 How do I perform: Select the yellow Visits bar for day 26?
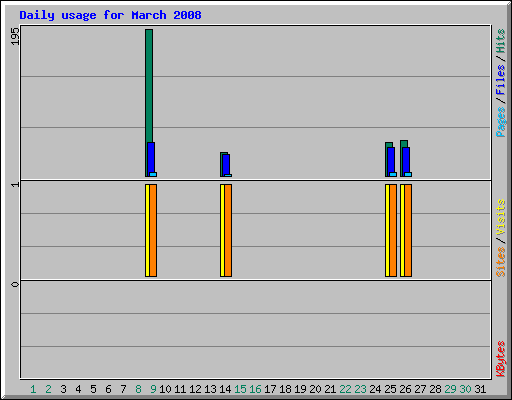pos(402,230)
